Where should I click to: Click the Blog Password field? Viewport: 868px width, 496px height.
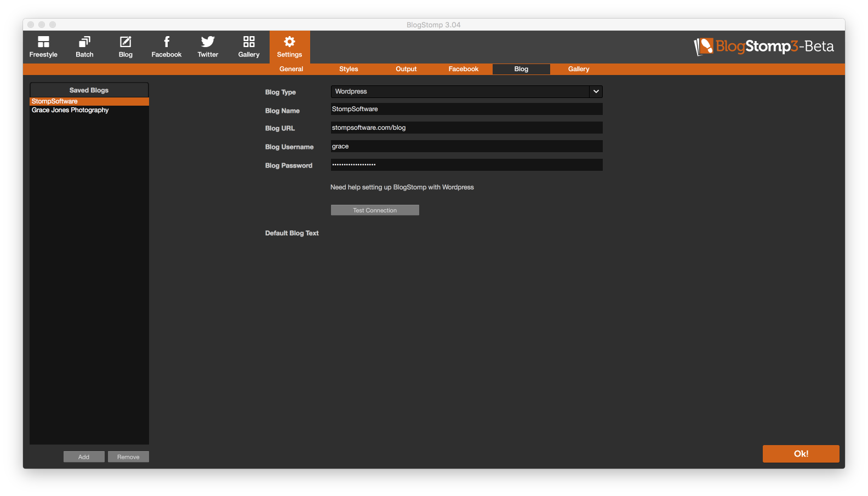click(x=466, y=165)
